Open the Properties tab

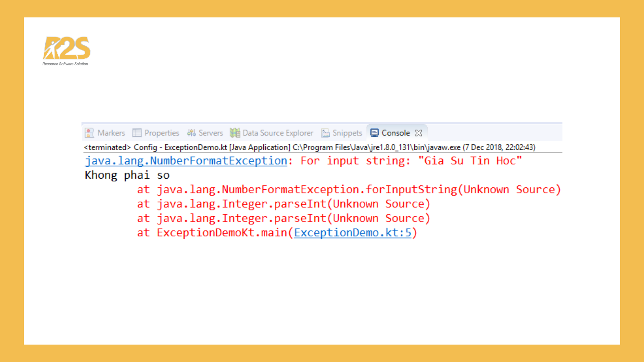(162, 133)
